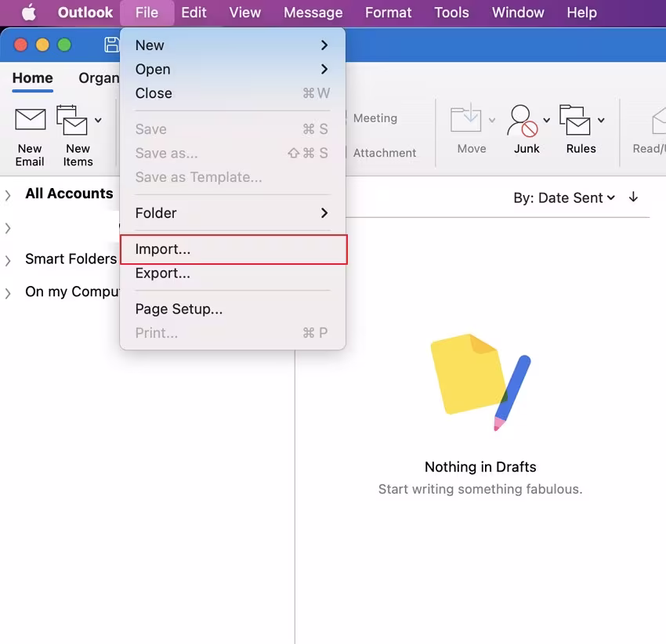The height and width of the screenshot is (644, 666).
Task: Expand the Smart Folders section
Action: (x=8, y=260)
